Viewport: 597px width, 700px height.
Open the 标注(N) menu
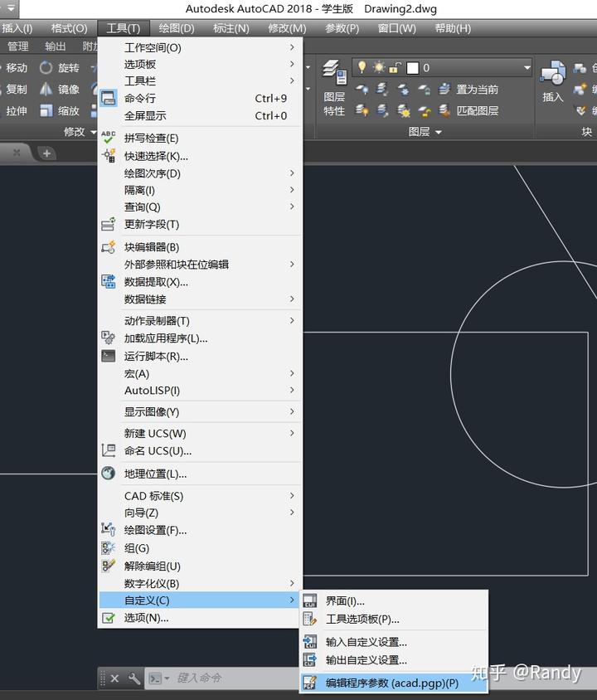(231, 28)
